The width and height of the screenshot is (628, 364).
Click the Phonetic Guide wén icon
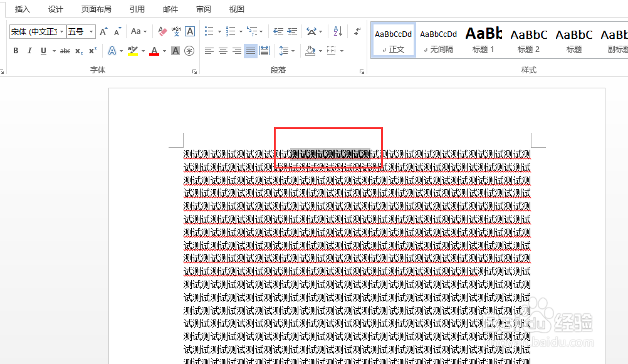click(x=176, y=31)
